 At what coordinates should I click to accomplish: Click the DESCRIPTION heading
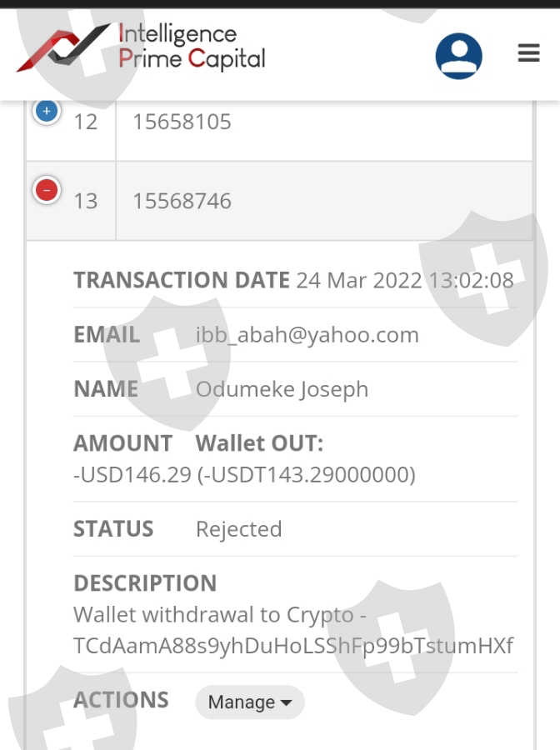click(145, 582)
